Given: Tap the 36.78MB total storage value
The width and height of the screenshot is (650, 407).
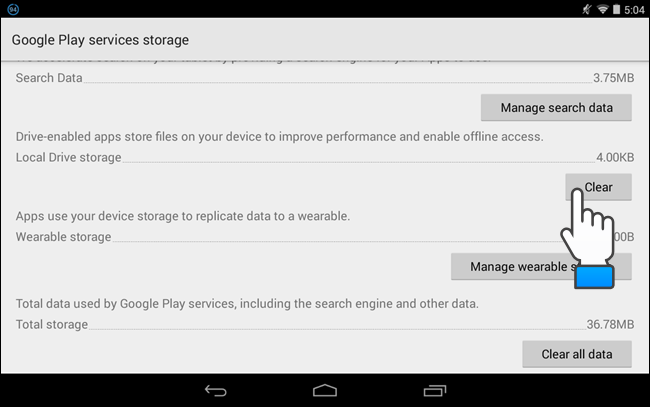Looking at the screenshot, I should pos(610,324).
